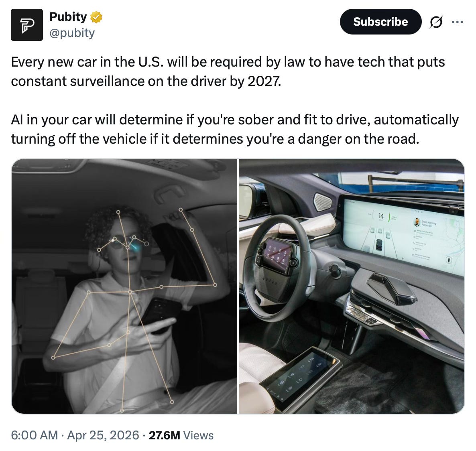Click the tweet sentence about constant surveillance by 2027
Screen dimensions: 476x451
[x=228, y=72]
